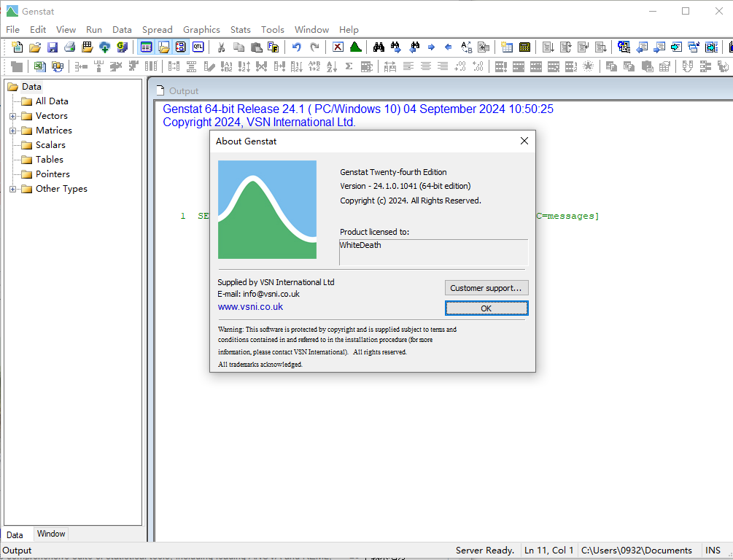Click the open spreadsheet grid folder icon
733x560 pixels.
tap(88, 47)
